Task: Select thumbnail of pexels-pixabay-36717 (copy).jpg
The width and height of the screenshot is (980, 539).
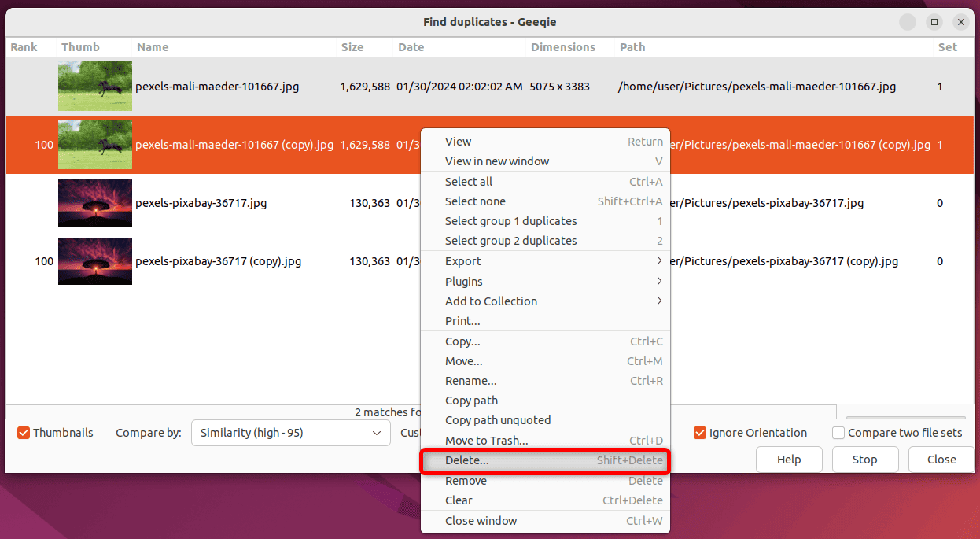Action: (x=95, y=261)
